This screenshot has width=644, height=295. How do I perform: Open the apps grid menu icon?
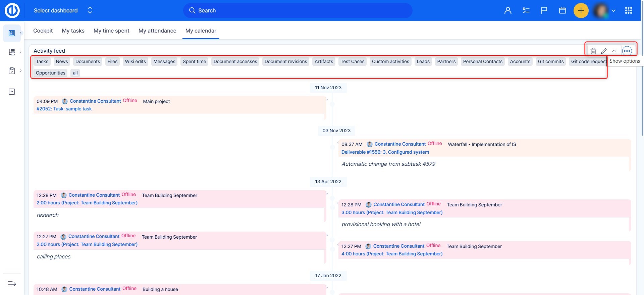pos(629,11)
